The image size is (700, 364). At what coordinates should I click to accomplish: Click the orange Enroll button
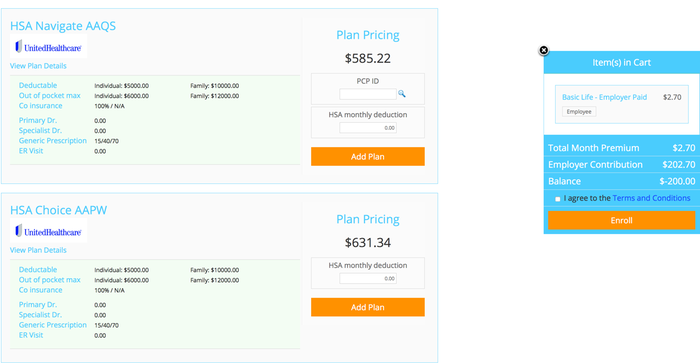pyautogui.click(x=621, y=220)
